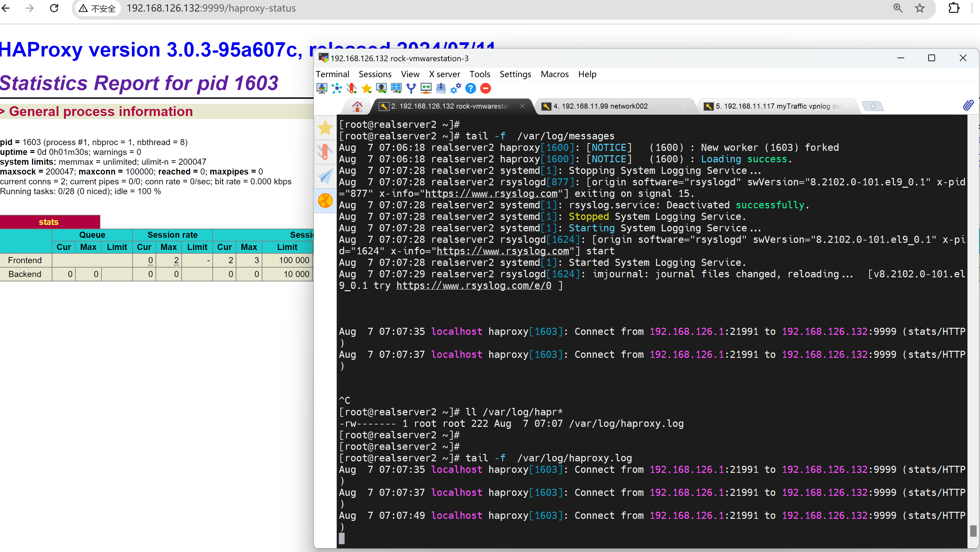Screen dimensions: 980x552
Task: Open the sidebar Sftp globe icon
Action: pos(325,201)
